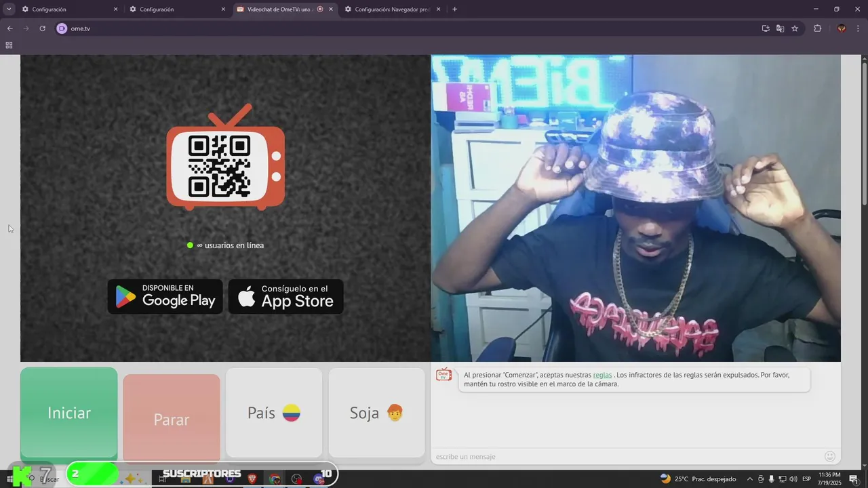
Task: Bookmark this page with the star icon
Action: (795, 28)
